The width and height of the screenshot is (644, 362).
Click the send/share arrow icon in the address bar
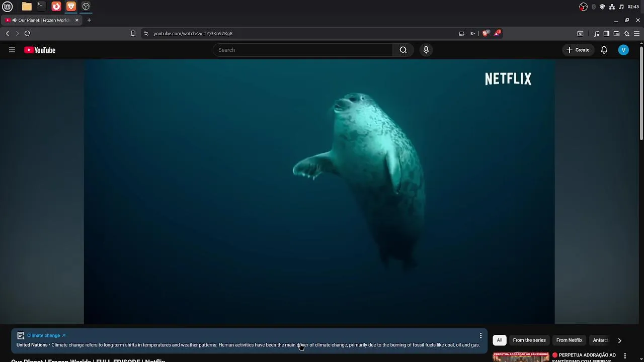[472, 33]
